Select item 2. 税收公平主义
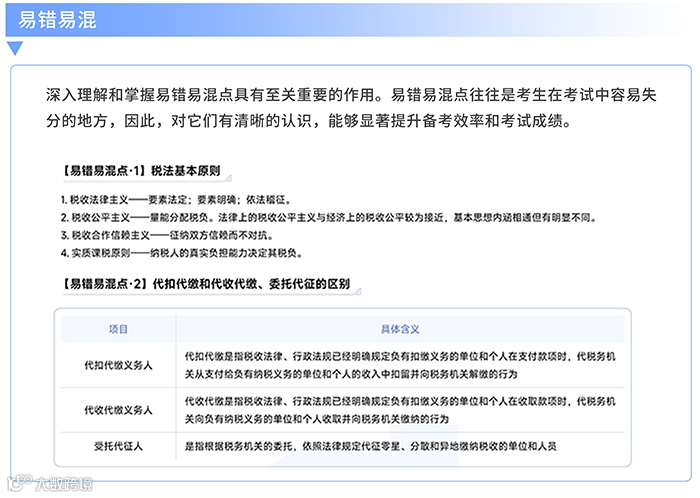700x498 pixels. [329, 217]
